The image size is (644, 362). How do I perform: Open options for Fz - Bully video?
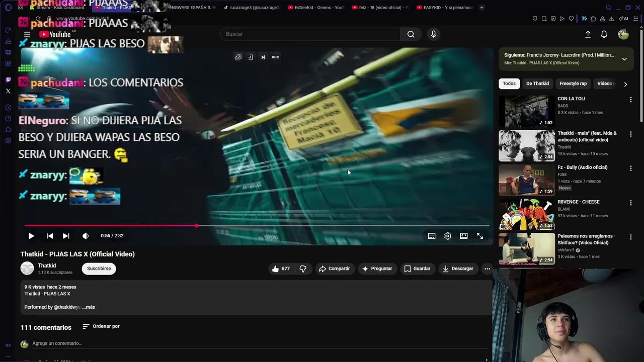pyautogui.click(x=630, y=168)
